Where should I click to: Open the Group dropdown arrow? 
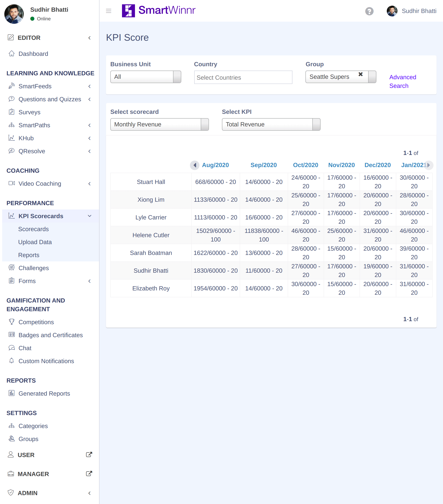point(372,77)
